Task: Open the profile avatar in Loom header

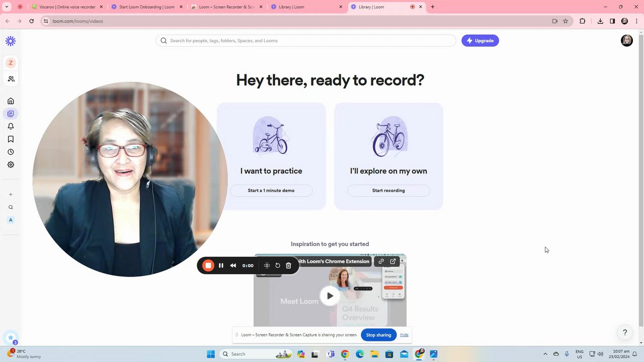Action: [626, 41]
